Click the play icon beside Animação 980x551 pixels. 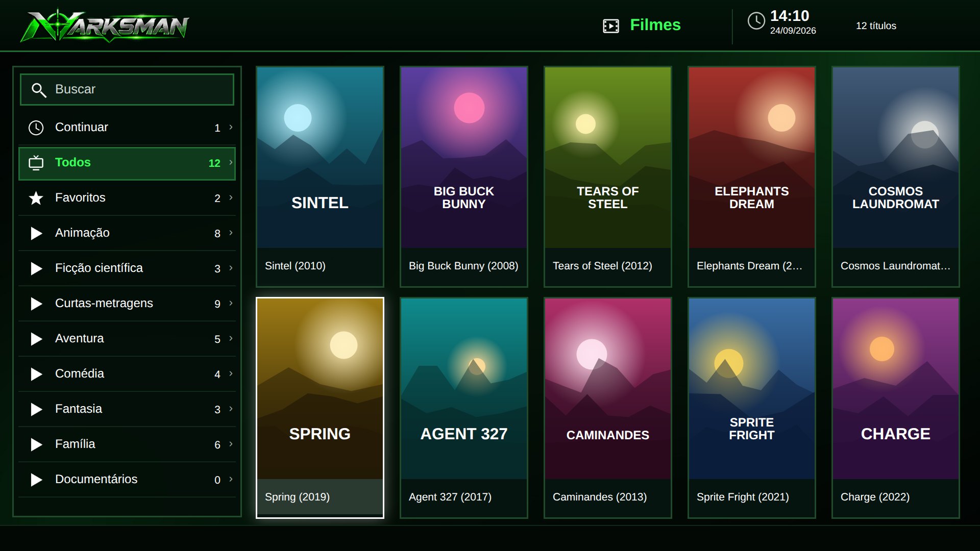[x=36, y=233]
